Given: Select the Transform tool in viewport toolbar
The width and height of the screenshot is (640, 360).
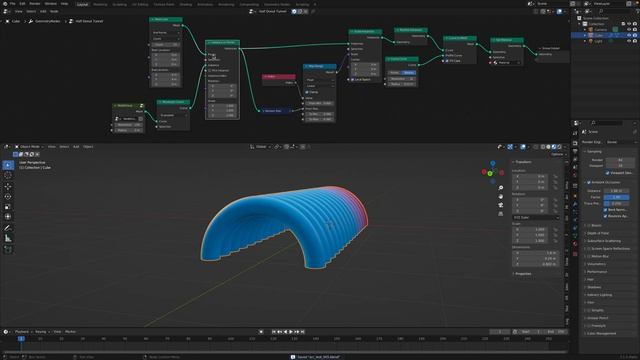Looking at the screenshot, I should pos(8,217).
